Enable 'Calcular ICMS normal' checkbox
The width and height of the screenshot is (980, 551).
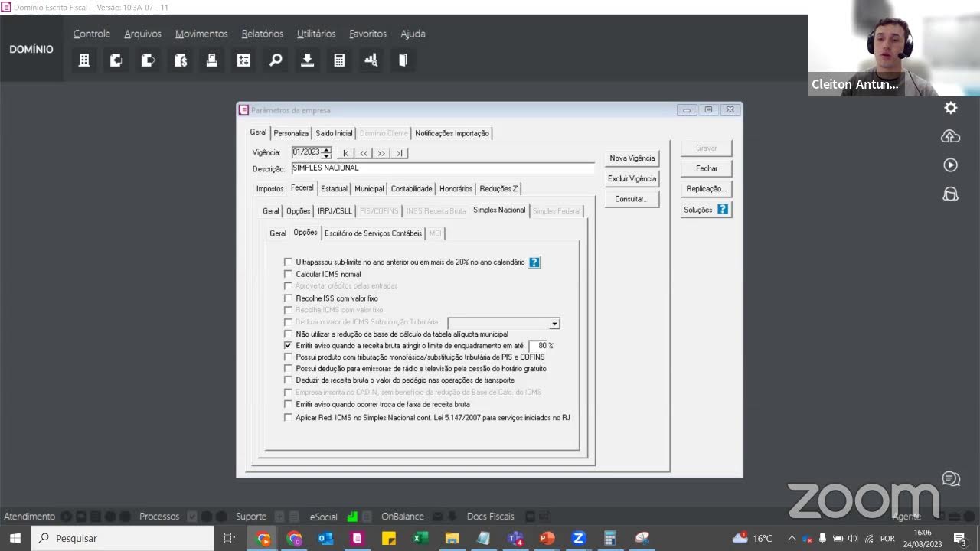click(288, 274)
